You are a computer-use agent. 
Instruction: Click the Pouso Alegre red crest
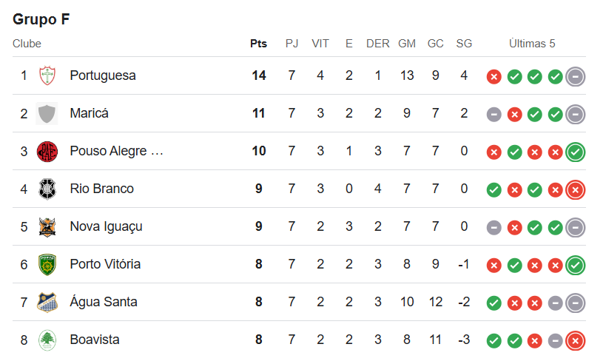click(47, 151)
